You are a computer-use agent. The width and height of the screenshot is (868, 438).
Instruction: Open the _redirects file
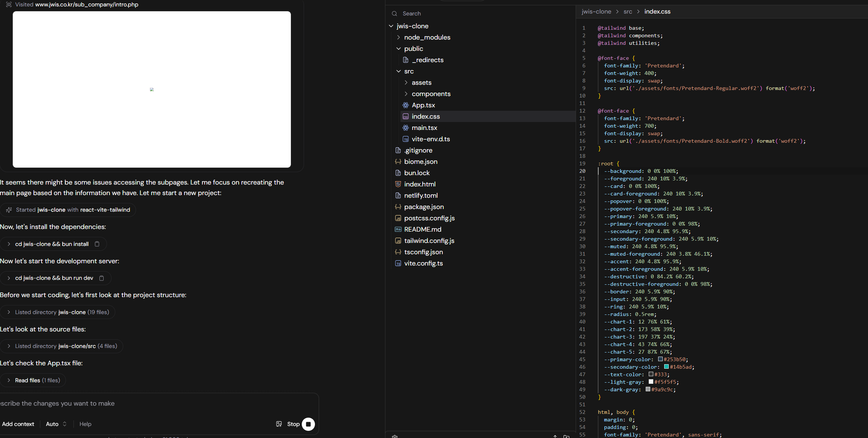click(428, 60)
